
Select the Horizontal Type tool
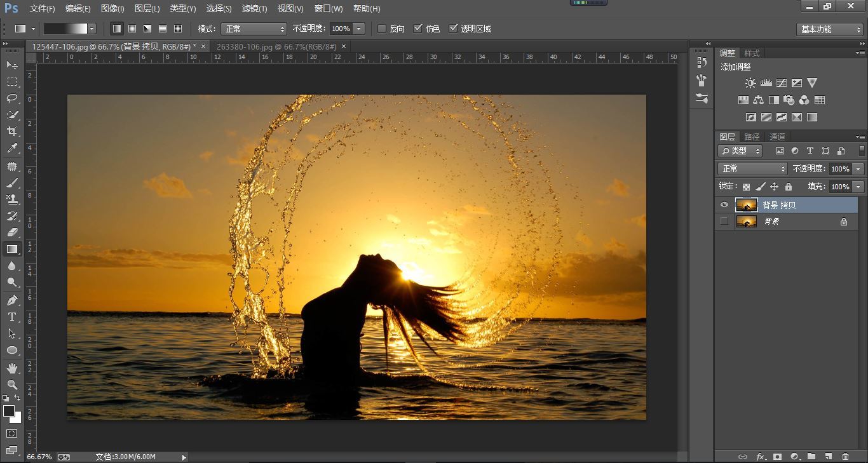point(11,317)
